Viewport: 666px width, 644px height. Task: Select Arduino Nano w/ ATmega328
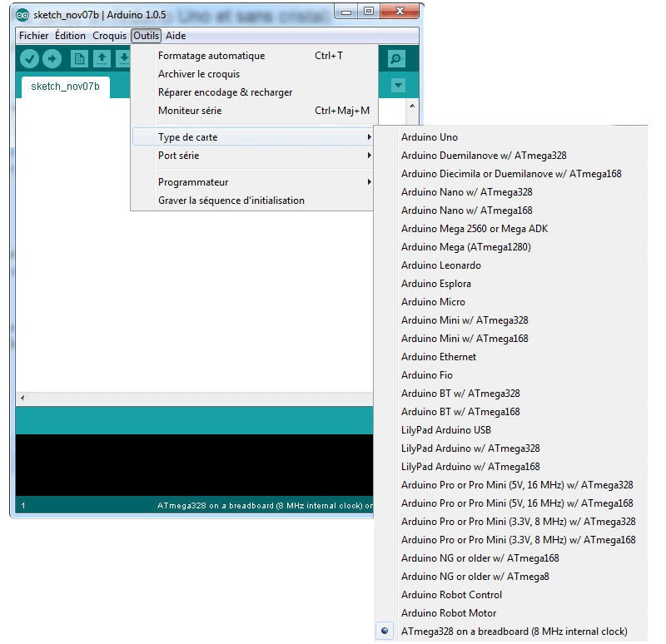click(511, 192)
